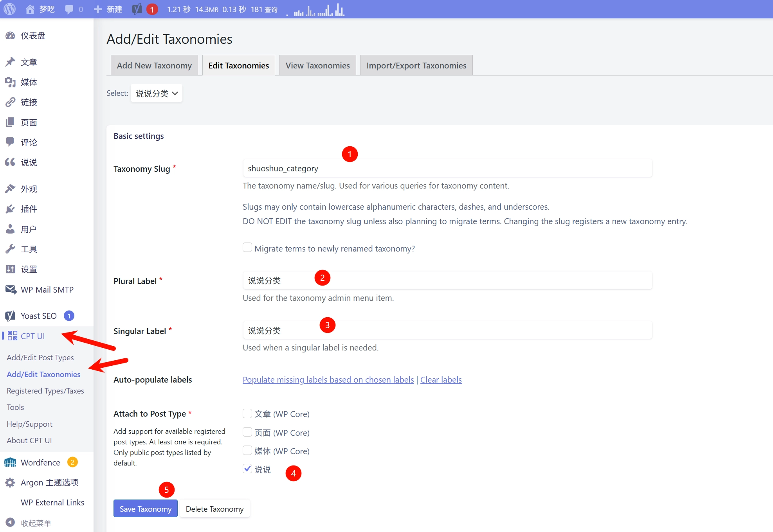The image size is (773, 532).
Task: Switch to View Taxonomies tab
Action: click(x=317, y=65)
